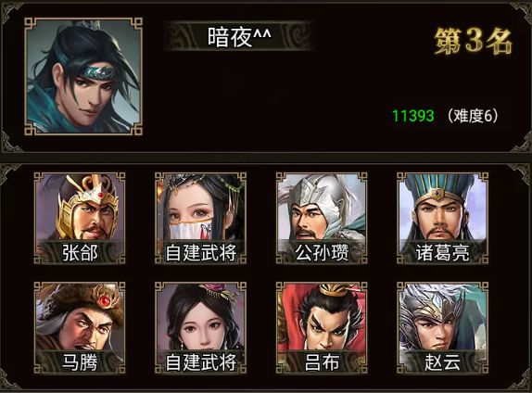Choose the 张郃 golden-helmet general portrait
Viewport: 532px width, 393px height.
80,218
